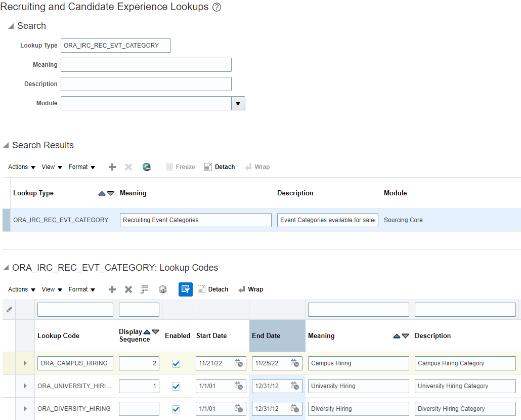Click the globe translation icon in Search Results

(147, 167)
